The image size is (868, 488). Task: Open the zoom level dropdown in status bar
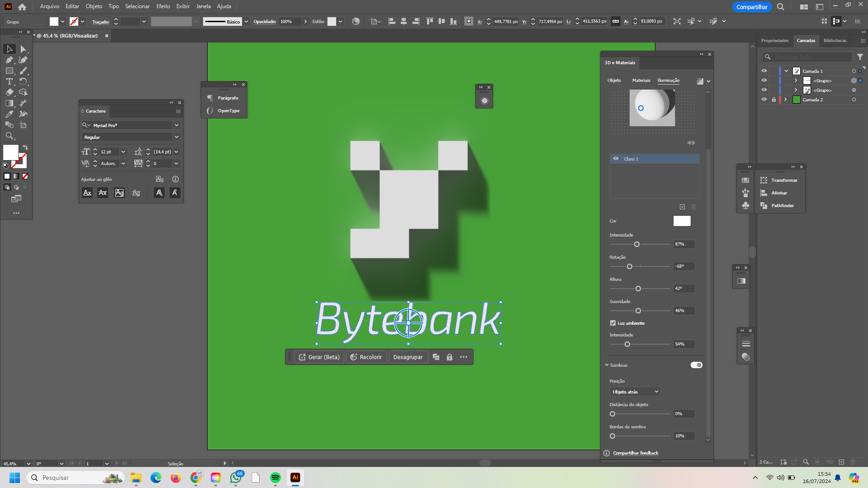tap(28, 464)
